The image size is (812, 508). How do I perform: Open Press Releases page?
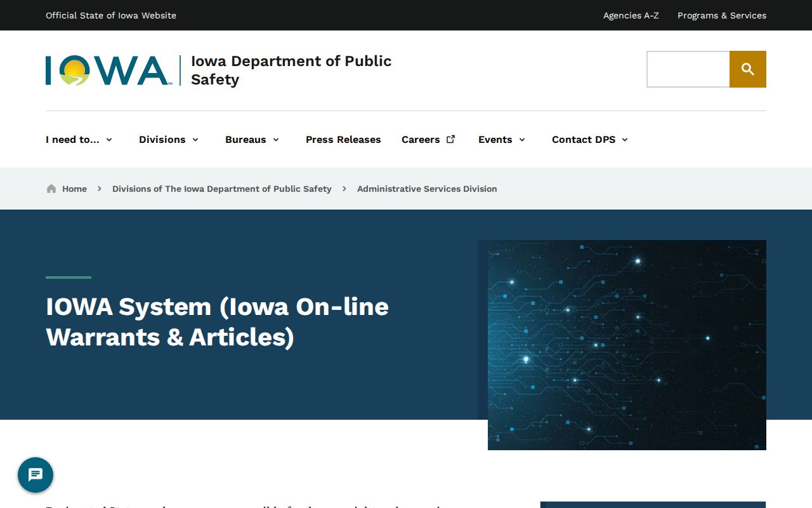(343, 140)
